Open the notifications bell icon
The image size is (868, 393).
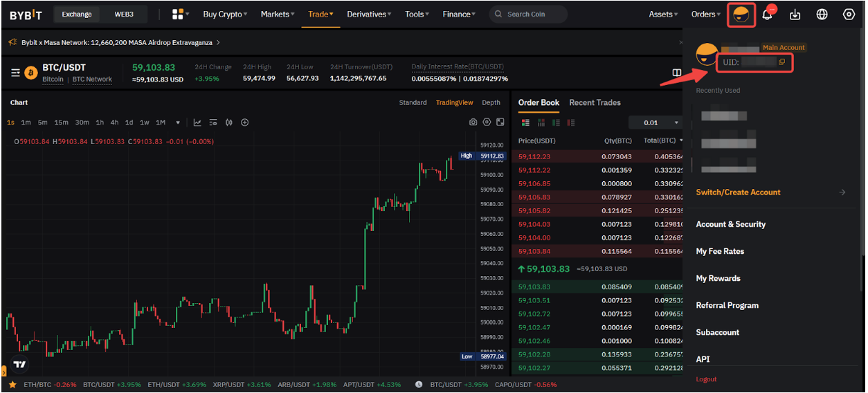[767, 15]
